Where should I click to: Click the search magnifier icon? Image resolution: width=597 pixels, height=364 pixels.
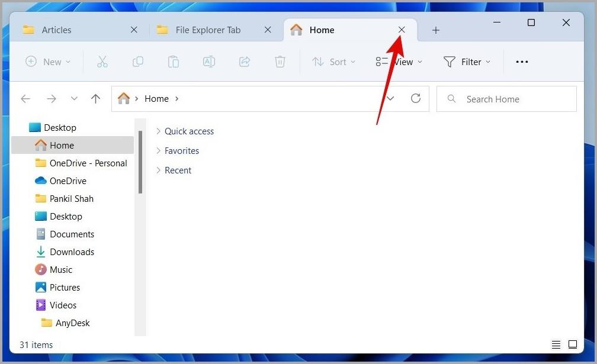tap(451, 99)
